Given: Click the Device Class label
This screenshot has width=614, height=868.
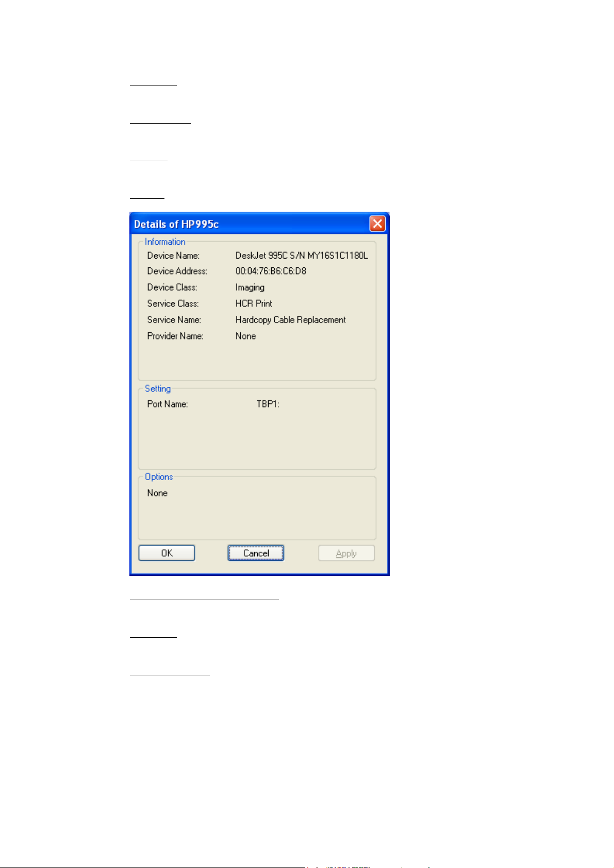Looking at the screenshot, I should click(172, 287).
